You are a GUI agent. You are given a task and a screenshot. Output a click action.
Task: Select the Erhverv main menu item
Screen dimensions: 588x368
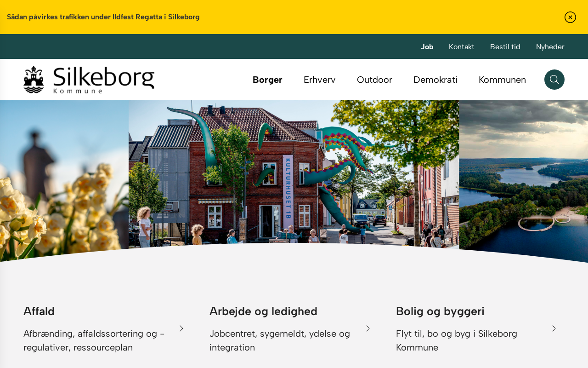[x=320, y=80]
